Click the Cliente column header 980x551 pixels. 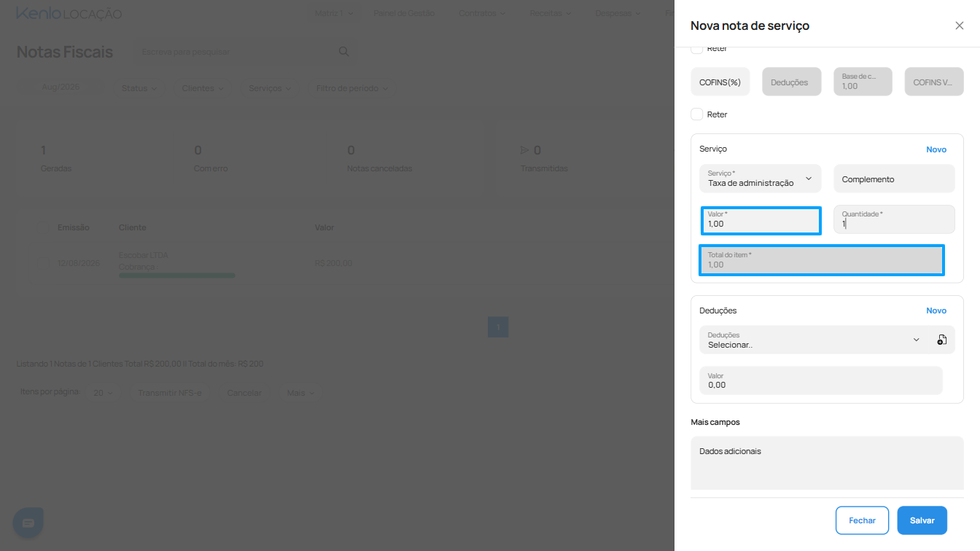click(x=133, y=227)
